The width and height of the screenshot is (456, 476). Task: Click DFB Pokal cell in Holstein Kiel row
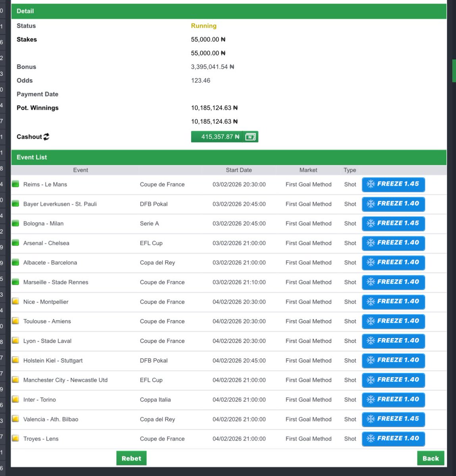[x=154, y=361]
